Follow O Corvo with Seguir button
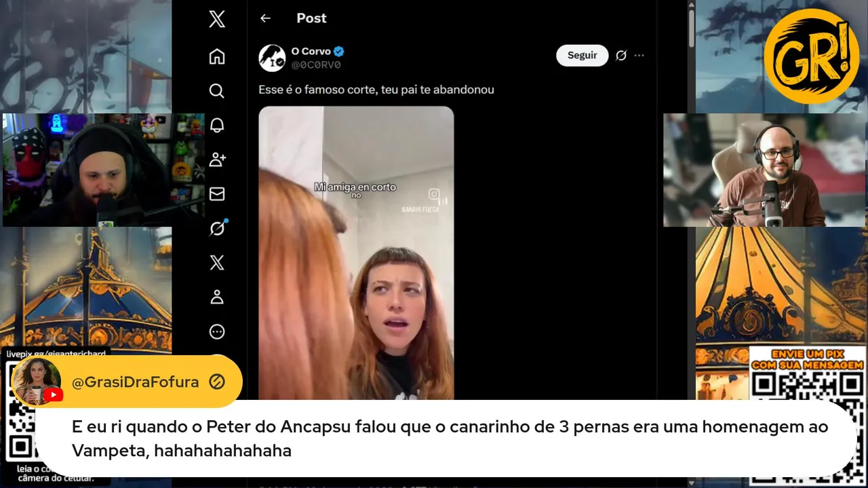Viewport: 868px width, 488px height. coord(582,56)
